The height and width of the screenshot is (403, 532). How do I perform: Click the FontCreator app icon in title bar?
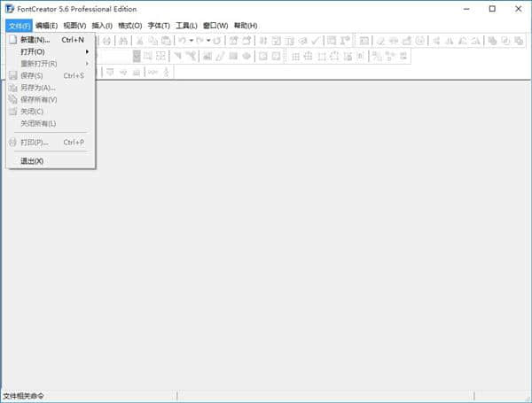[8, 9]
